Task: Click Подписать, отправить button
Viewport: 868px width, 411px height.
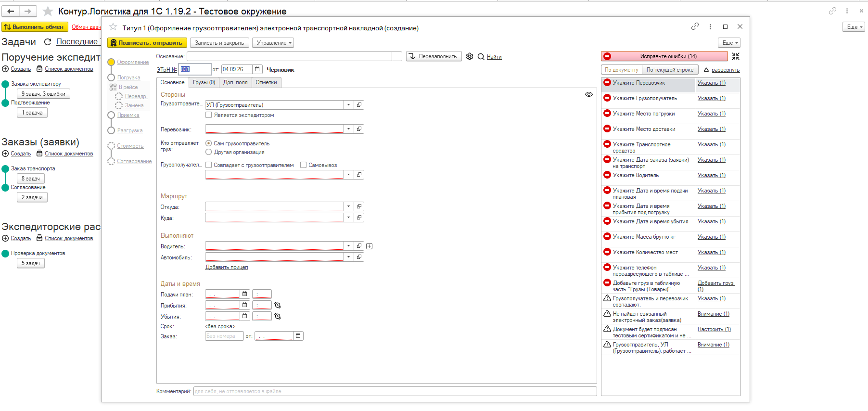Action: click(147, 43)
